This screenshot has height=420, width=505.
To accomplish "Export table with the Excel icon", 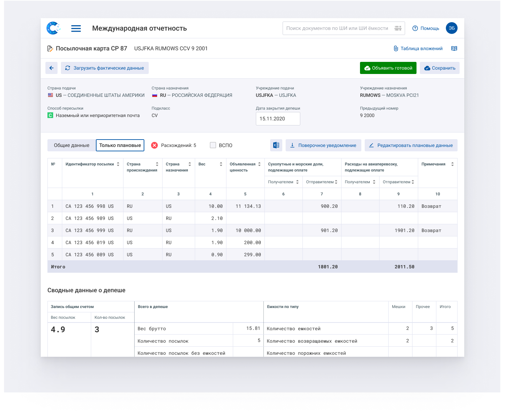I will 276,145.
